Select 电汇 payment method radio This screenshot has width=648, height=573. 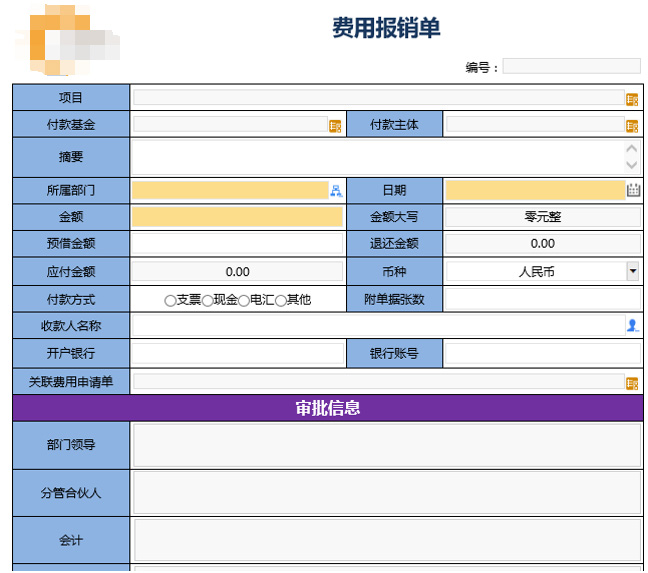tap(244, 300)
